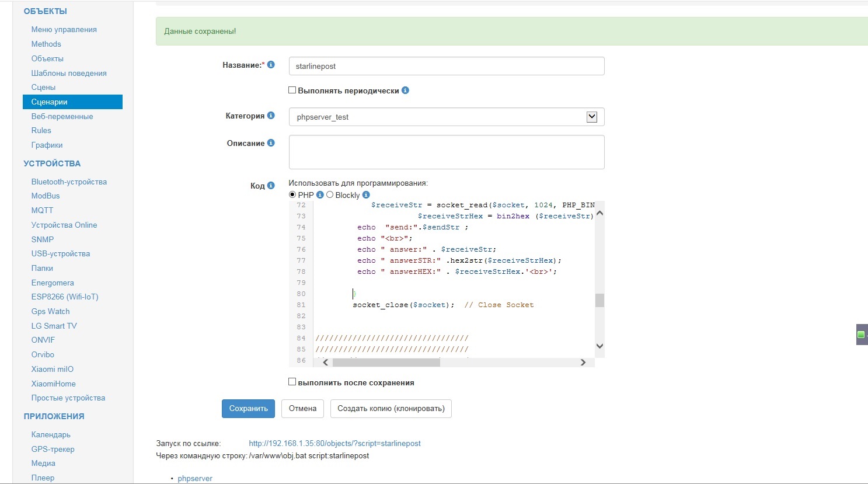The height and width of the screenshot is (484, 868).
Task: Click info icon beside Blockly option
Action: (x=366, y=195)
